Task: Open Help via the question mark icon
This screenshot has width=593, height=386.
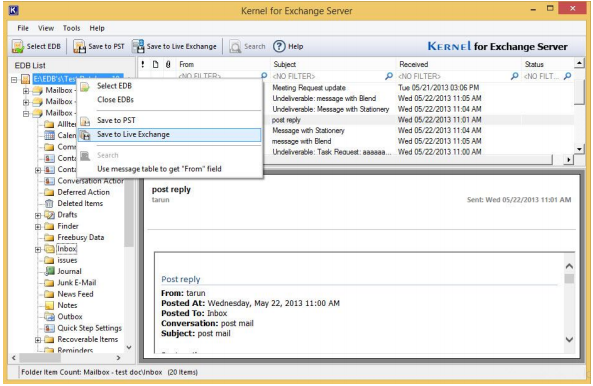Action: [279, 47]
